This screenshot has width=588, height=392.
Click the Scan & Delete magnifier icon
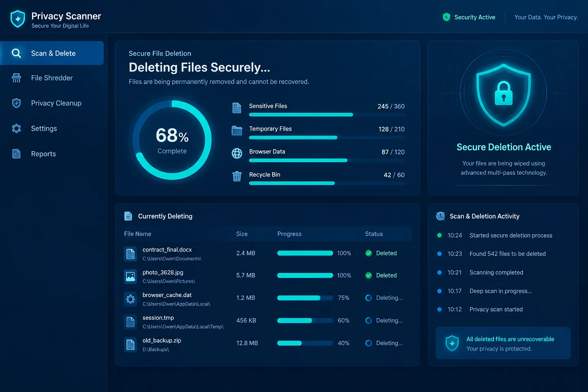16,53
